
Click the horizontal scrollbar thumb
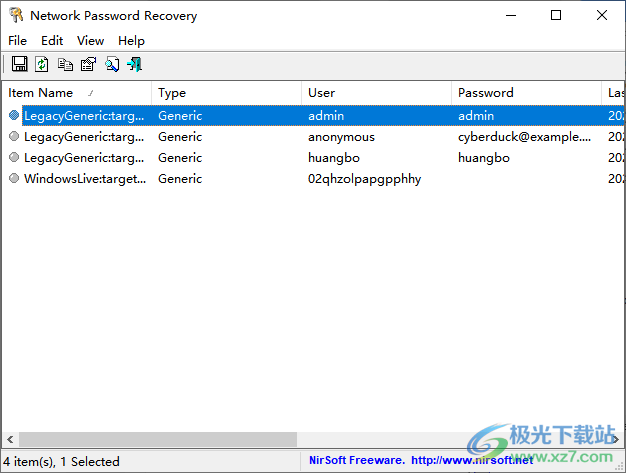(158, 439)
